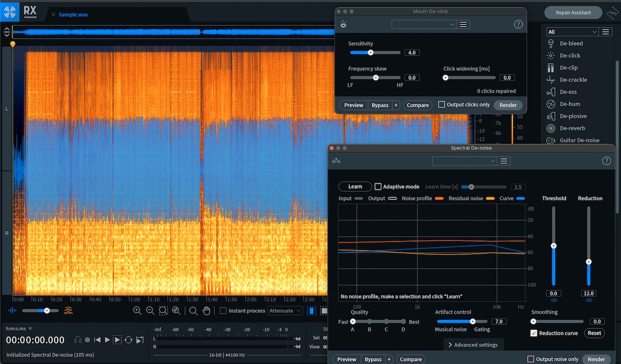Rewind to the start of the file
Viewport: 621px width, 364px height.
pos(97,340)
